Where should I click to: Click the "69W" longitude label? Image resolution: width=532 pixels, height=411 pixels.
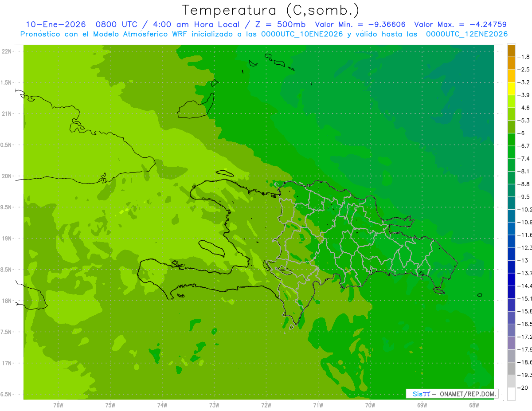click(422, 405)
